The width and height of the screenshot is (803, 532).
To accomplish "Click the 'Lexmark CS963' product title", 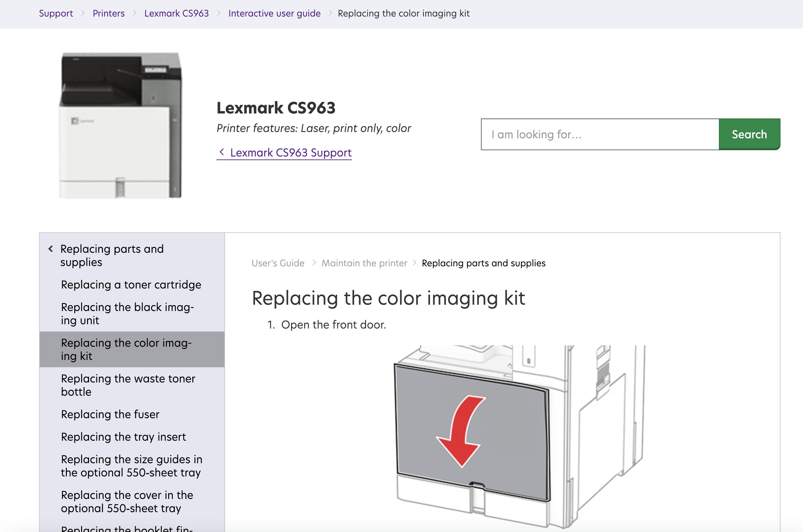I will [x=276, y=108].
